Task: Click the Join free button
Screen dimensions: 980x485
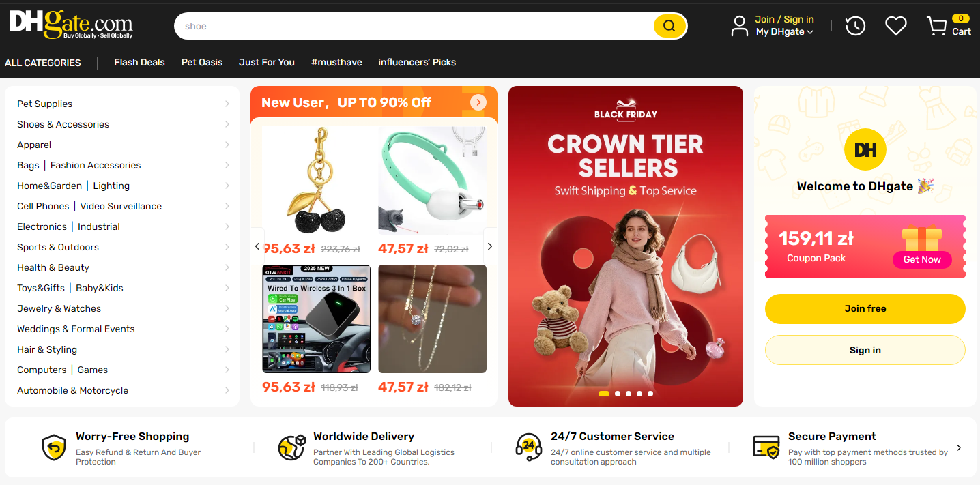Action: (865, 308)
